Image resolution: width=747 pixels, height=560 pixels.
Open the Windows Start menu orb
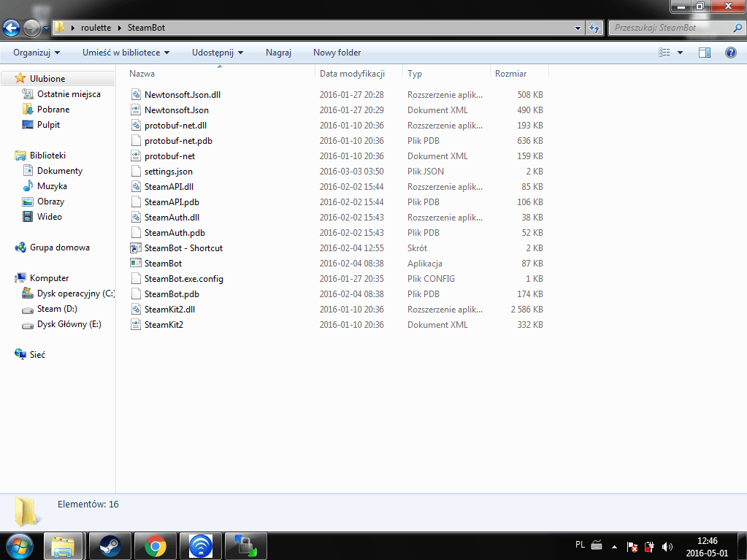point(19,545)
